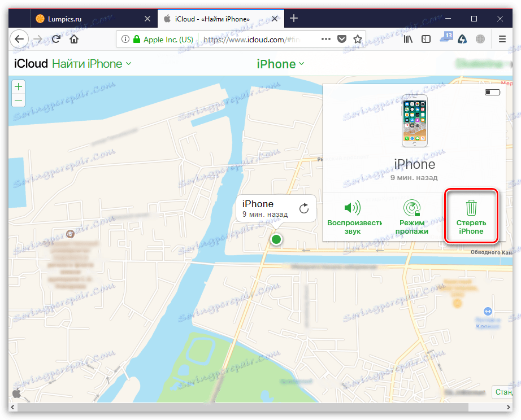521x420 pixels.
Task: Click the orange point-of-interest marker
Action: click(x=458, y=303)
